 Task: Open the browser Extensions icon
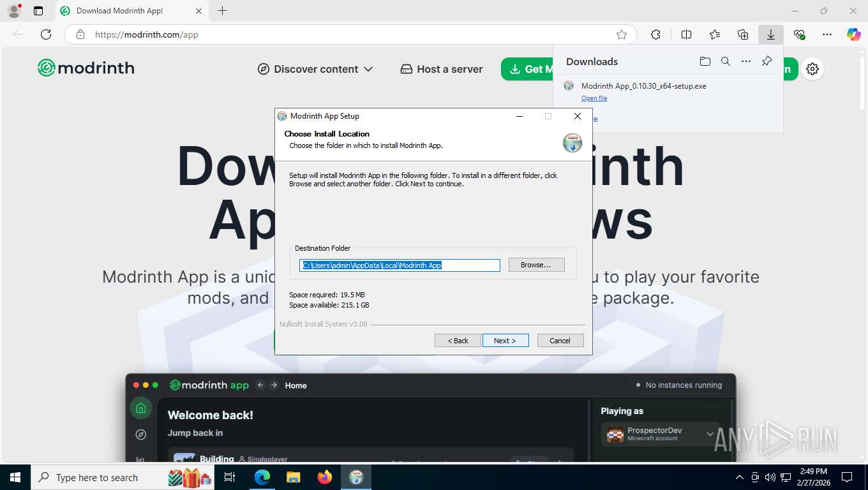click(x=655, y=34)
